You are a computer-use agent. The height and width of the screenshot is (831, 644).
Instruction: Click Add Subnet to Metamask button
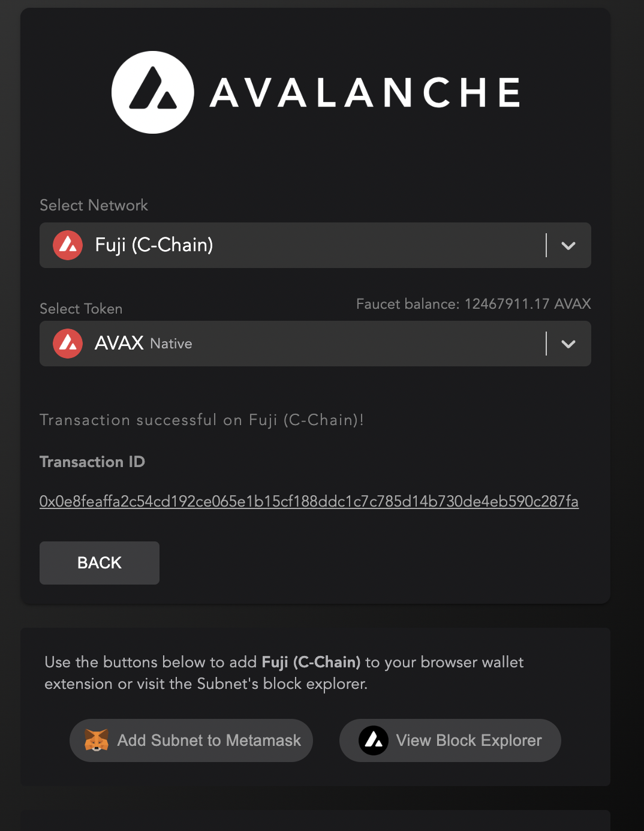191,740
